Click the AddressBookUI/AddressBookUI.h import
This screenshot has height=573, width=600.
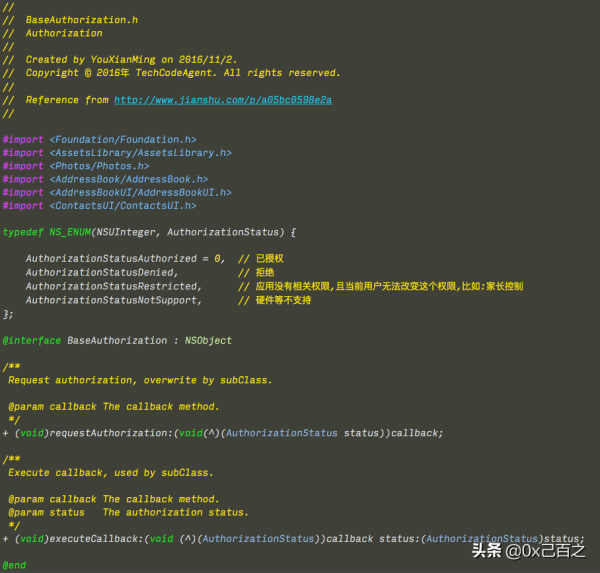click(140, 192)
